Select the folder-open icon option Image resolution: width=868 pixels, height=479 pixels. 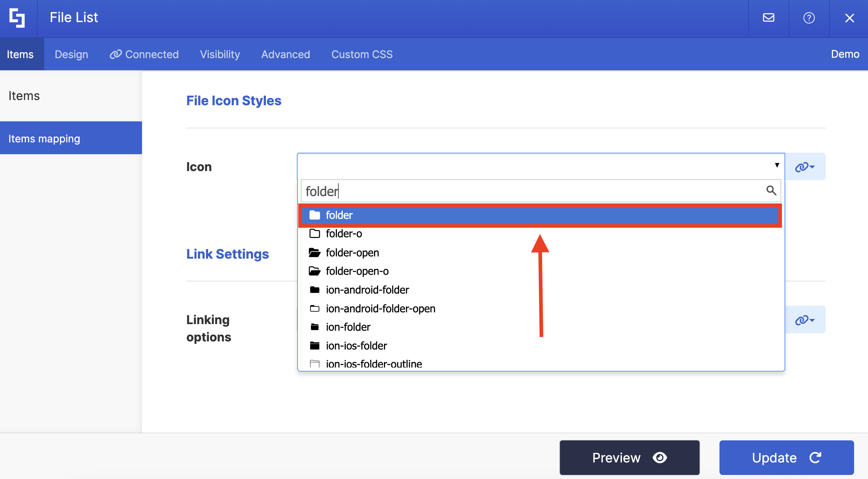(x=352, y=253)
